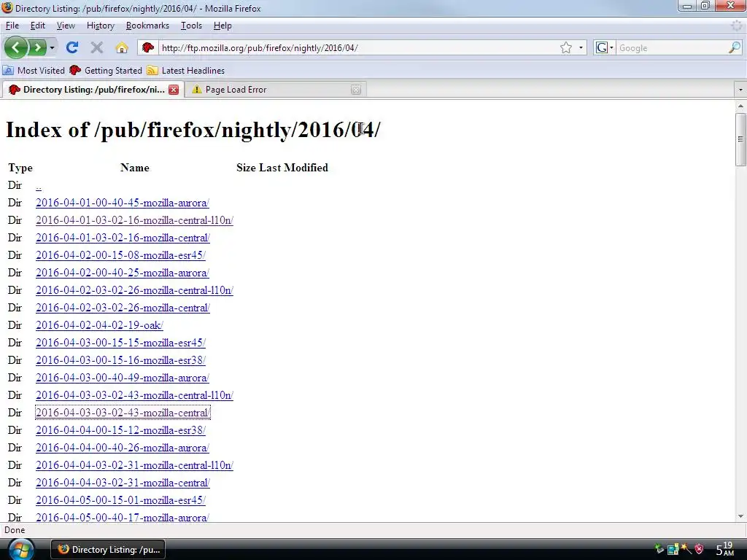Click the Size column header

pyautogui.click(x=246, y=168)
